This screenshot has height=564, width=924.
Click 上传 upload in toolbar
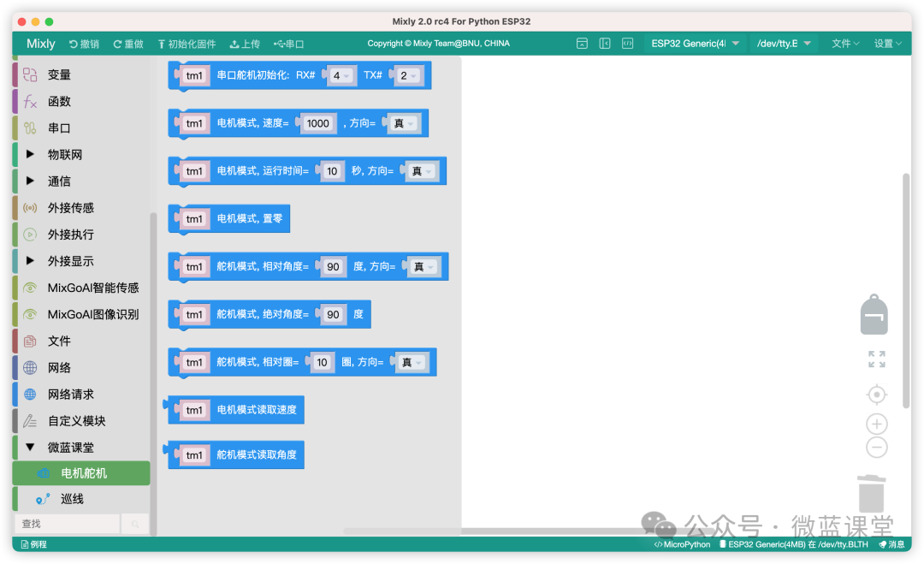(x=245, y=45)
